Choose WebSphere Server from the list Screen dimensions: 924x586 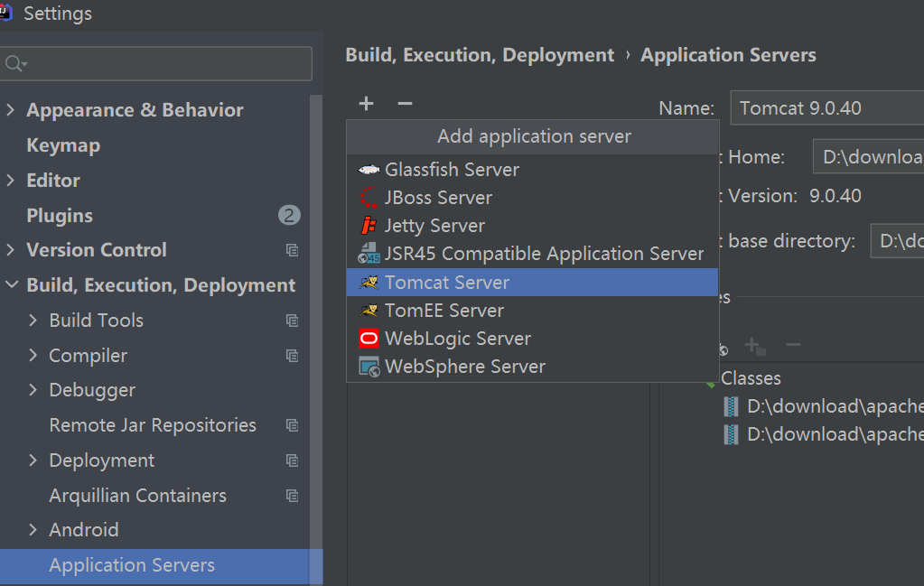click(x=533, y=367)
